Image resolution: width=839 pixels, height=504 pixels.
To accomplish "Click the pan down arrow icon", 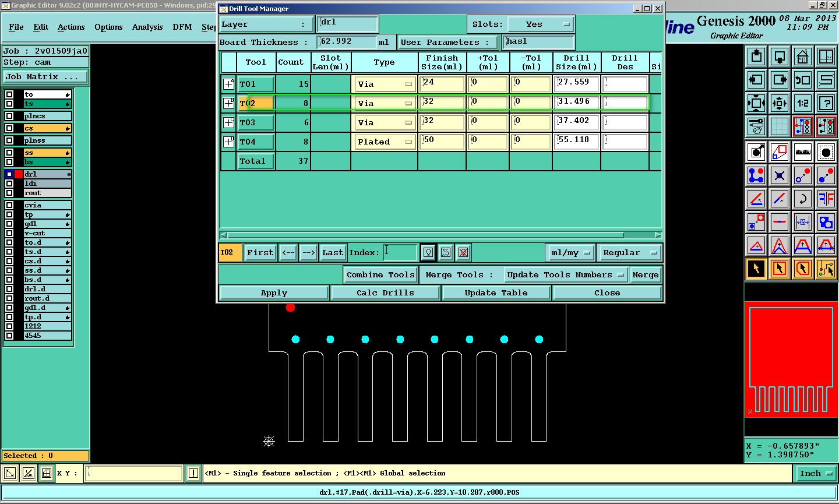I will click(779, 57).
